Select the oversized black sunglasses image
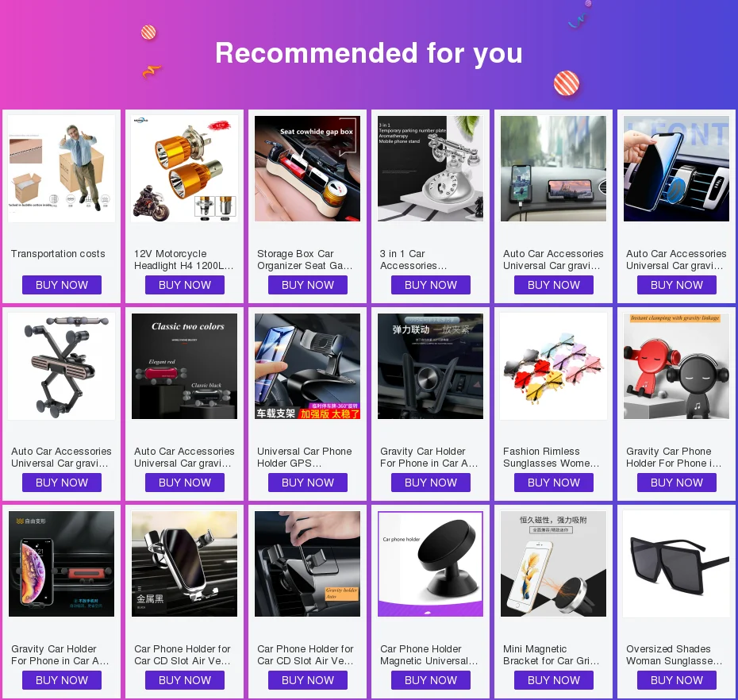 (x=676, y=564)
